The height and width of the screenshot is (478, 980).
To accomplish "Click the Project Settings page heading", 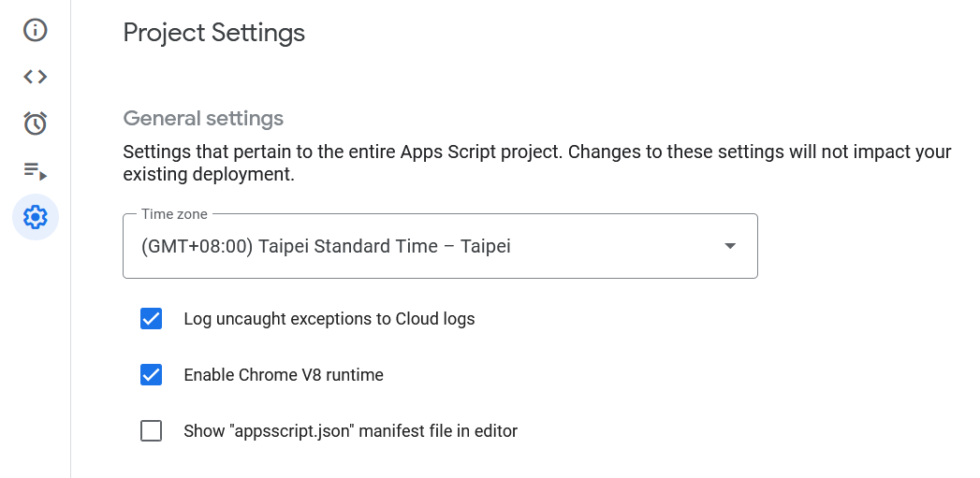I will click(x=214, y=33).
